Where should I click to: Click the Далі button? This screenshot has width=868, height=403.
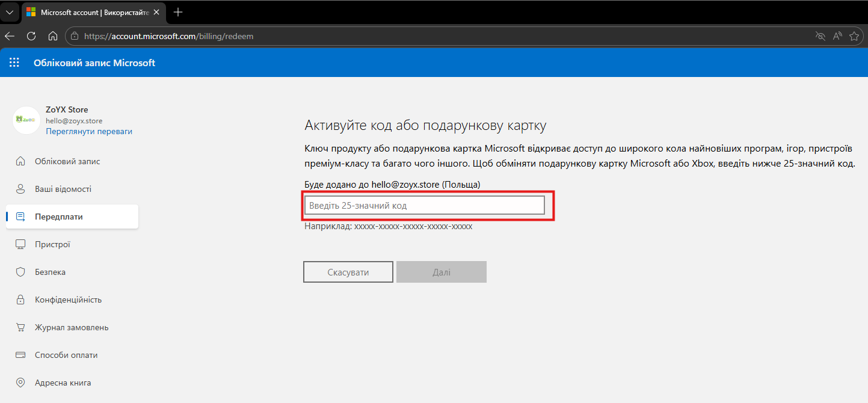click(442, 272)
